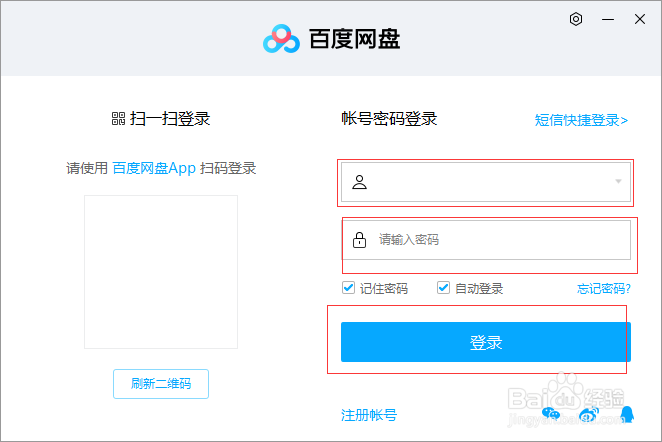Screen dimensions: 662x442
Task: Click the QR grid icon beside 扫一扫登录
Action: [x=118, y=119]
